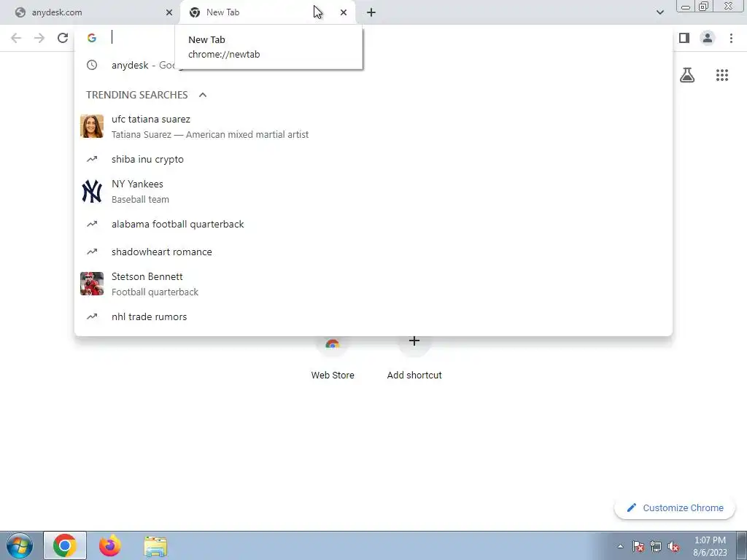Open Chrome three-dot menu
747x560 pixels.
731,38
